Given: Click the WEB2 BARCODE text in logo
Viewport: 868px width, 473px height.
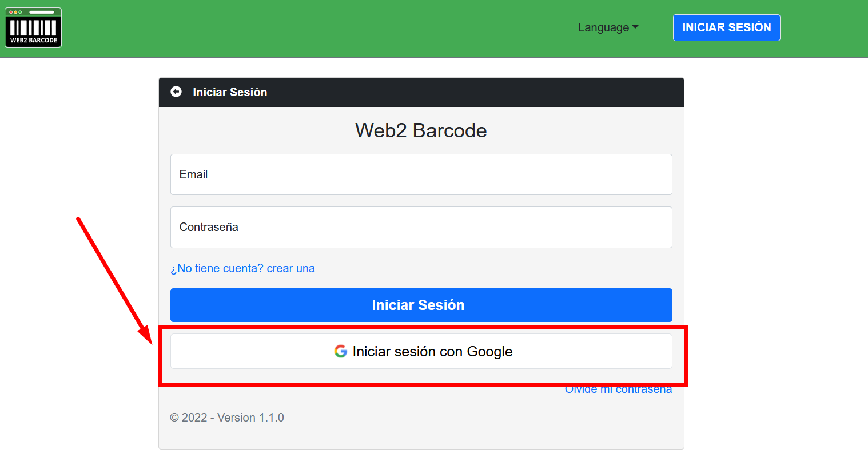Looking at the screenshot, I should (34, 41).
